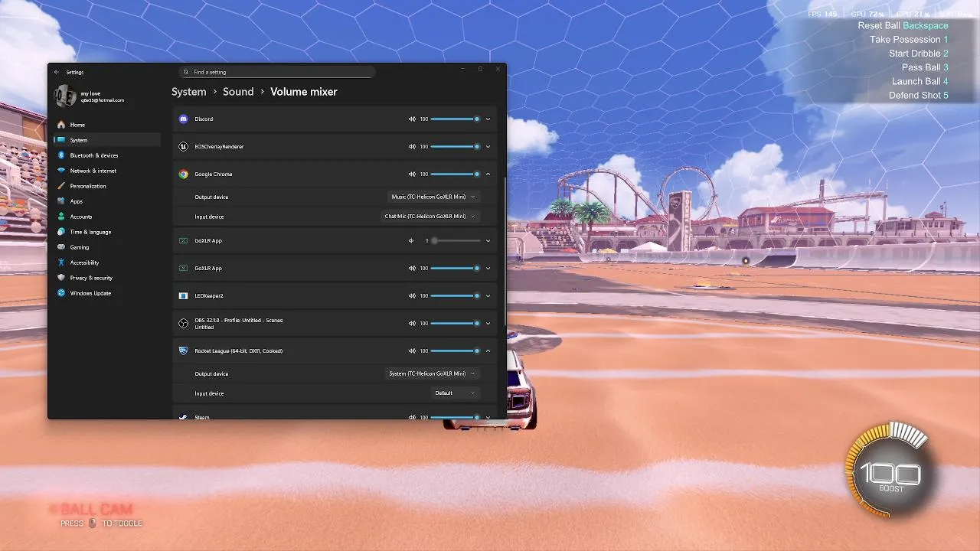980x551 pixels.
Task: Mute EOSOverlayRenderer with its speaker icon
Action: (x=412, y=146)
